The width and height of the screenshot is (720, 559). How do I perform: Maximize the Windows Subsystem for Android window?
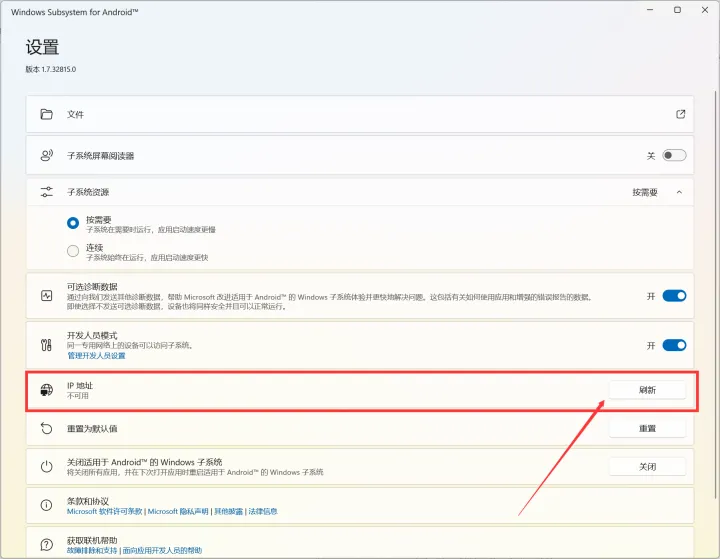tap(677, 10)
